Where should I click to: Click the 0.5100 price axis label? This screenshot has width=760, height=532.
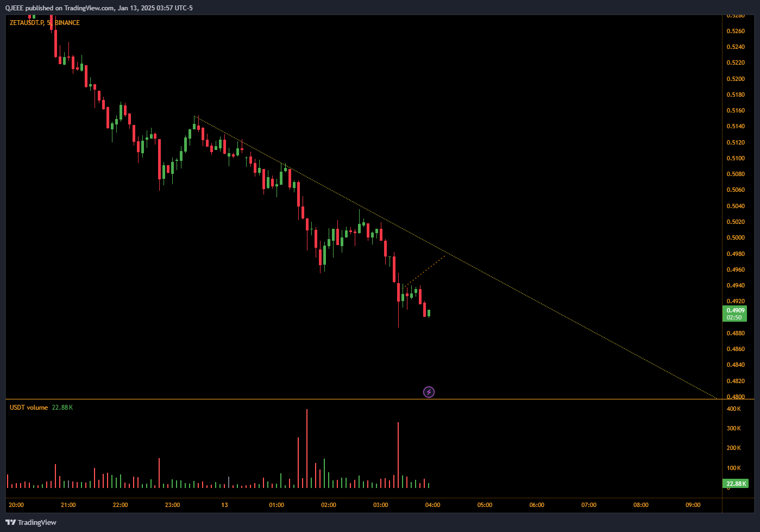[736, 158]
